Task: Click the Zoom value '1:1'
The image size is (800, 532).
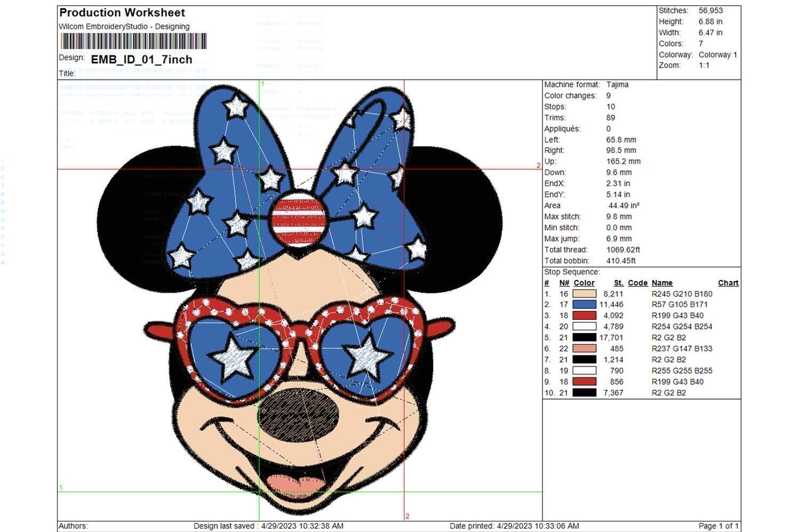Action: click(704, 66)
